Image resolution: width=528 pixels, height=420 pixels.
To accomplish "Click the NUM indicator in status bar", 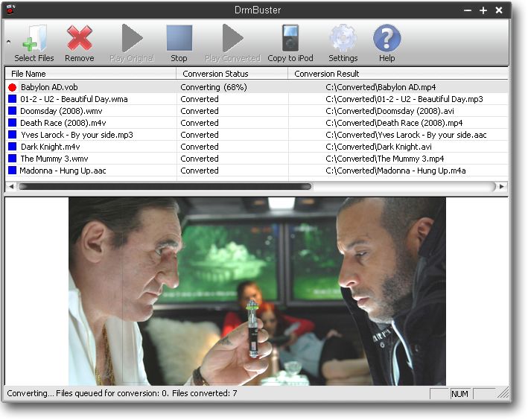I will coord(459,394).
